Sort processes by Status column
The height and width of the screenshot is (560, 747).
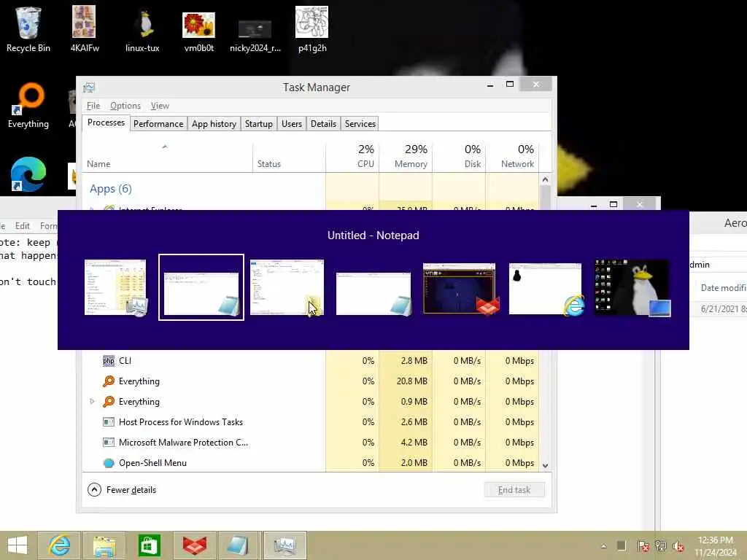(289, 157)
